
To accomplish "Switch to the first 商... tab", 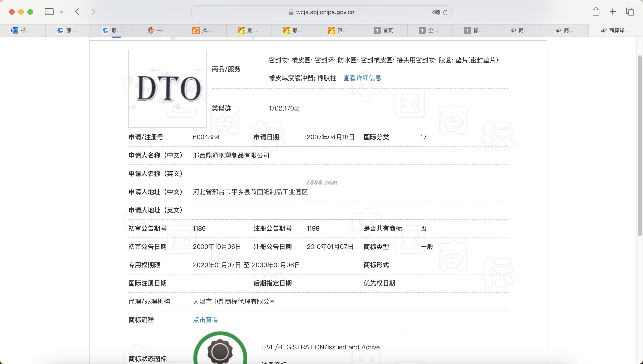I will pos(521,31).
